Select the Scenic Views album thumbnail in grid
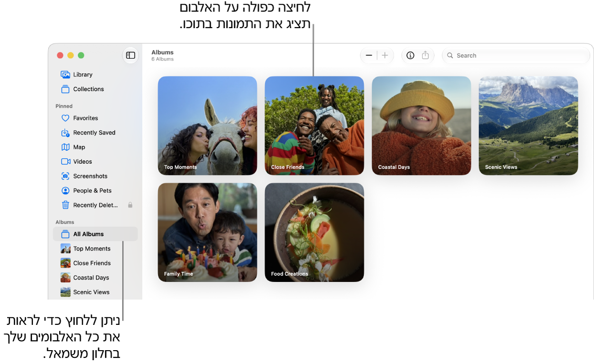This screenshot has height=364, width=594. 528,125
